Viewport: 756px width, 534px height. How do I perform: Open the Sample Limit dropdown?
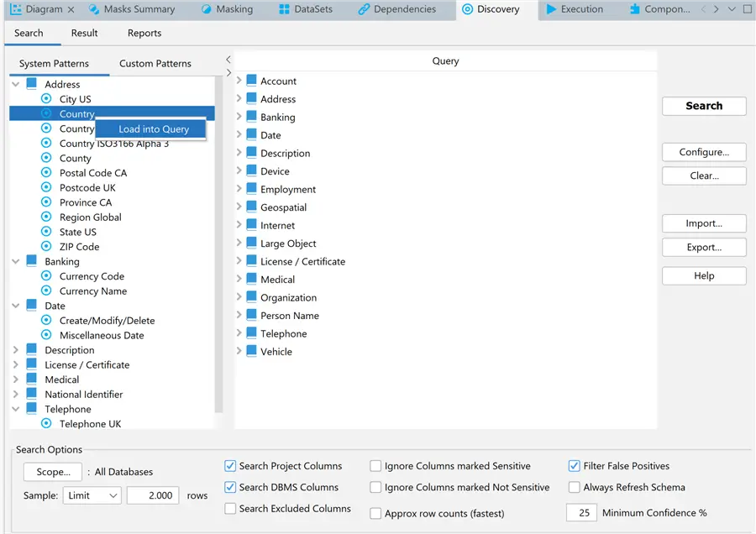pos(92,495)
